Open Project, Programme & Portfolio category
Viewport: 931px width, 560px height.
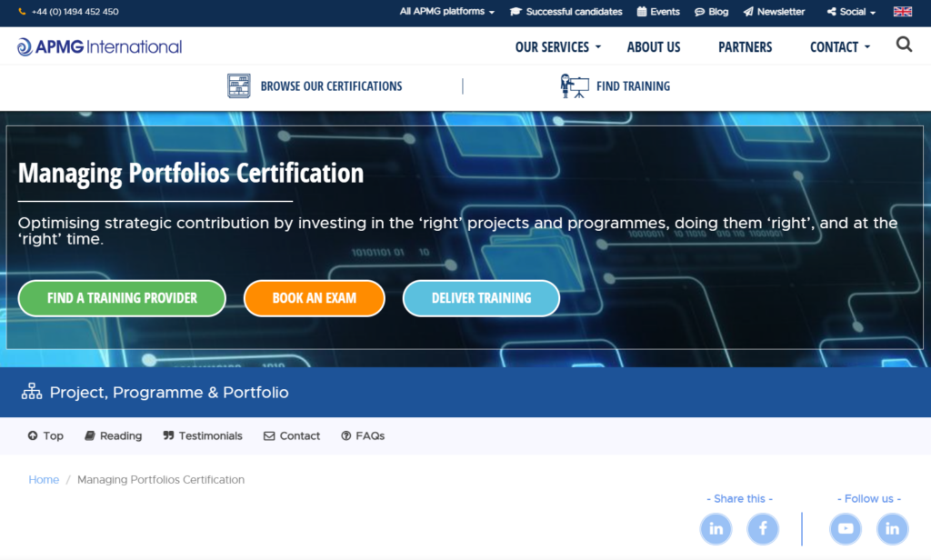click(169, 393)
